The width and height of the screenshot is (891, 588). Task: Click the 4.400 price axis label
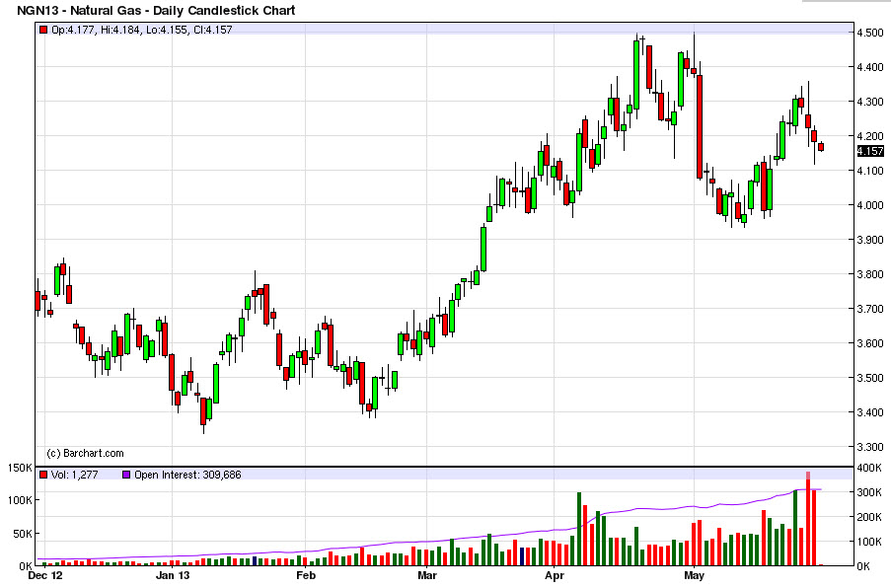point(870,67)
